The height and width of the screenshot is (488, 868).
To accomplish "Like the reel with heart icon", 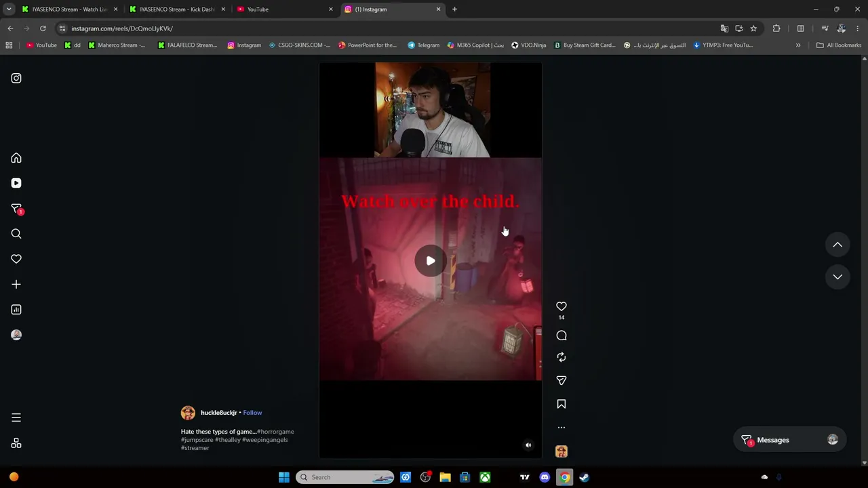I will (561, 306).
